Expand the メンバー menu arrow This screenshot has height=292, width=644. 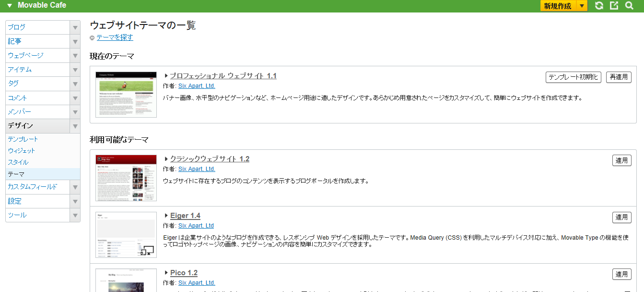[75, 112]
